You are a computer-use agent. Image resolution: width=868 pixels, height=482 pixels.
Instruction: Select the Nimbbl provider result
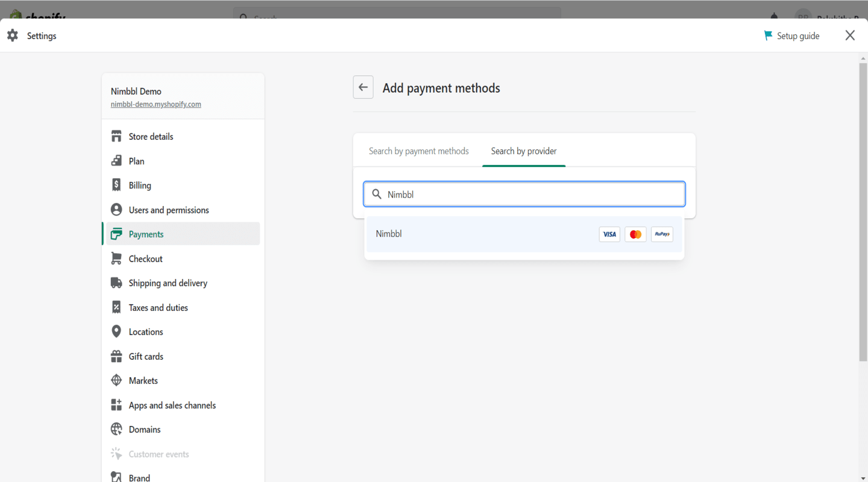point(524,234)
